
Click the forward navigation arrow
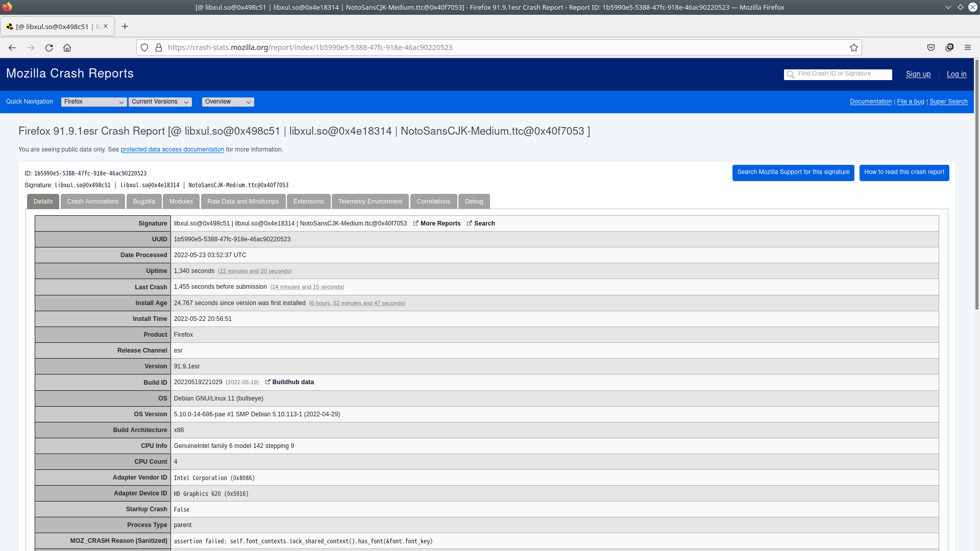pyautogui.click(x=31, y=47)
